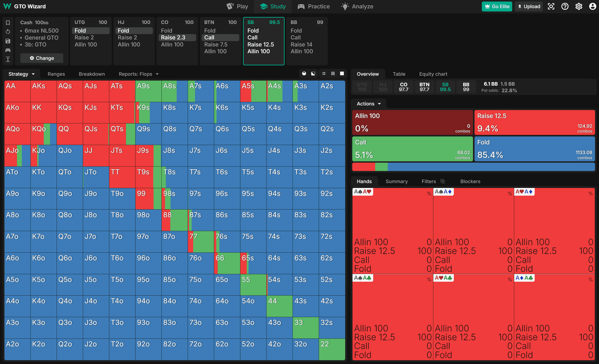Click the floppy disk save icon
Screen dimensions: 599x364
(x=8, y=41)
